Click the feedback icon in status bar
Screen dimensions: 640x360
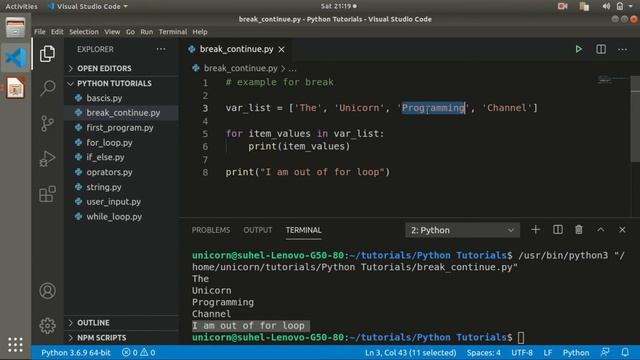(x=605, y=352)
